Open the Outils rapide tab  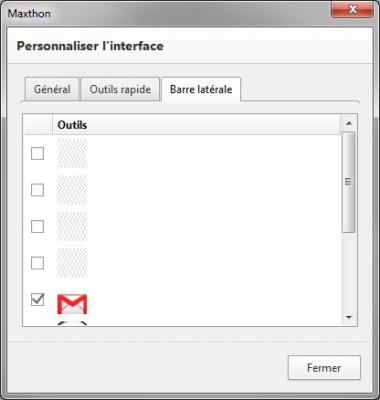click(120, 89)
